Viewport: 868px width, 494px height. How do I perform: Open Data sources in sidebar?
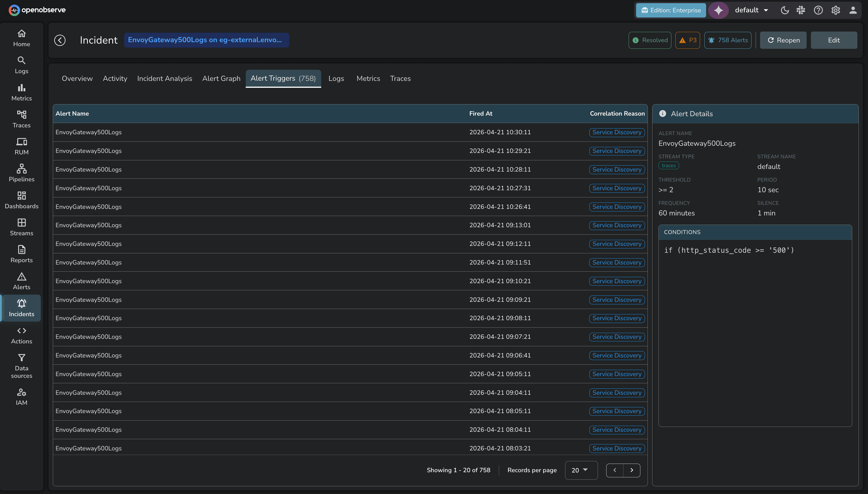(22, 366)
